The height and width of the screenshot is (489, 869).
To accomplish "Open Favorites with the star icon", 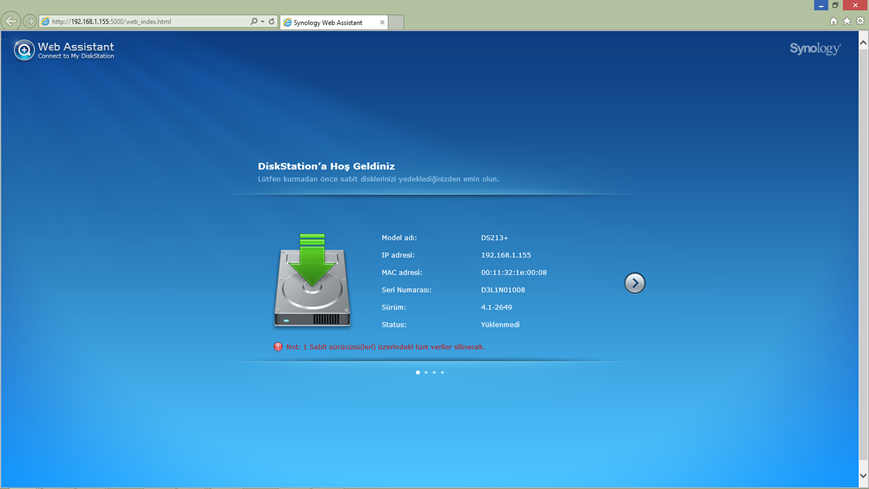I will tap(847, 21).
